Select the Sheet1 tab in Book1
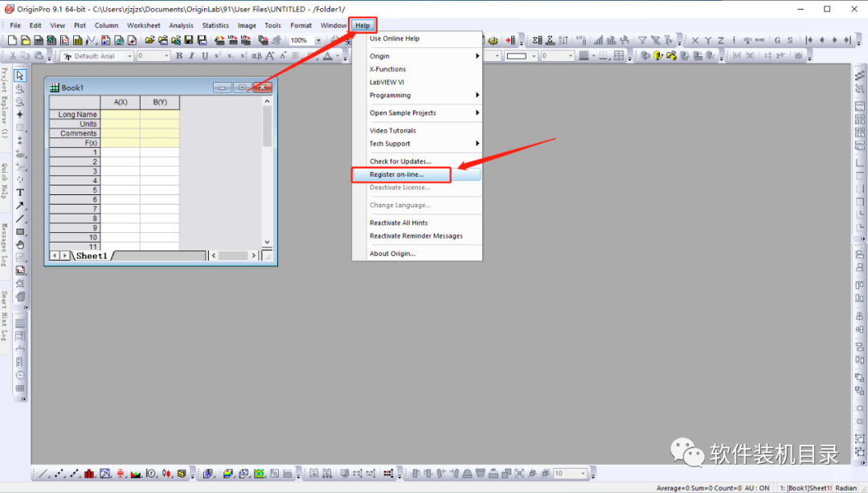Screen dimensions: 868x493 pyautogui.click(x=92, y=255)
